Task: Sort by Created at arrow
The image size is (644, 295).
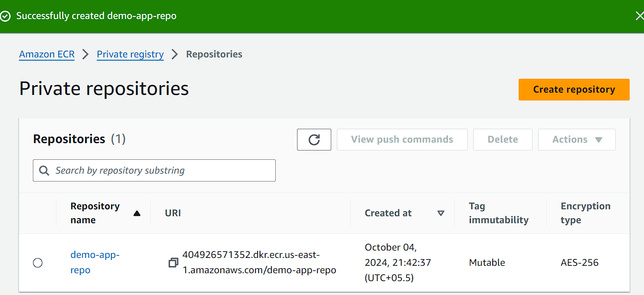Action: click(441, 213)
